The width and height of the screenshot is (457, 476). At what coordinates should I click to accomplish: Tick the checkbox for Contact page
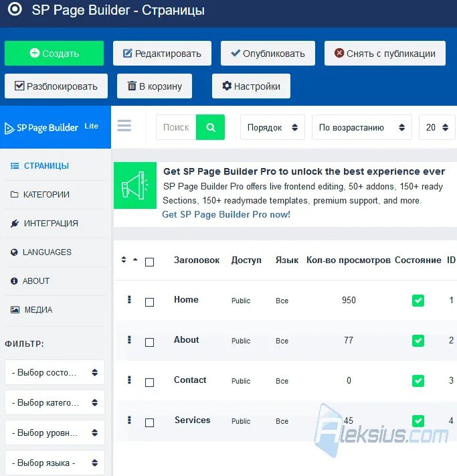150,382
